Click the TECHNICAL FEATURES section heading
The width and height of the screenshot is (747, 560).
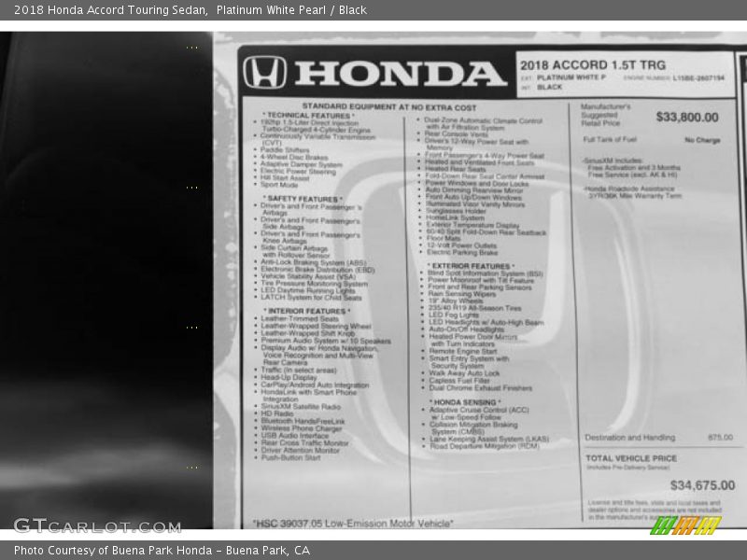point(308,116)
